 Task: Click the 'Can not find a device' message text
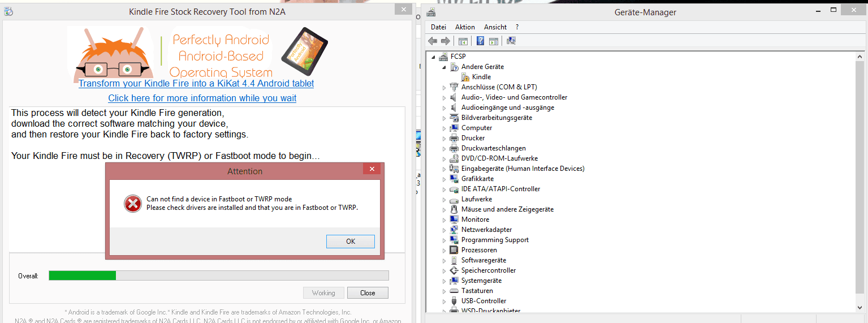click(x=219, y=199)
